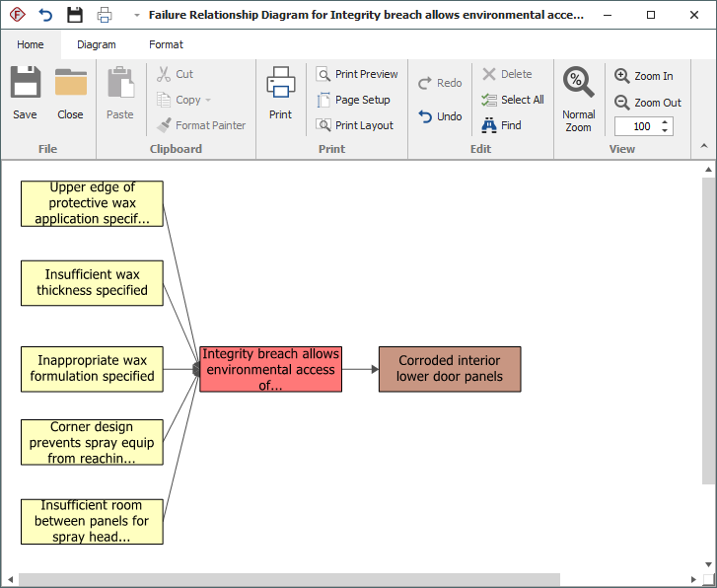Click the zoom percentage input field
The width and height of the screenshot is (717, 588).
point(637,126)
